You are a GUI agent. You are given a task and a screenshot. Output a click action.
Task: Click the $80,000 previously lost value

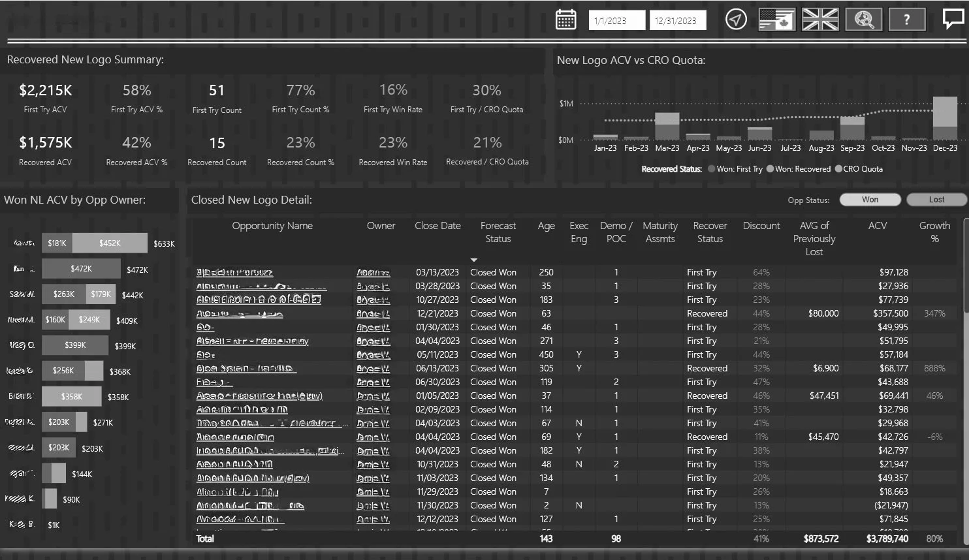tap(823, 313)
